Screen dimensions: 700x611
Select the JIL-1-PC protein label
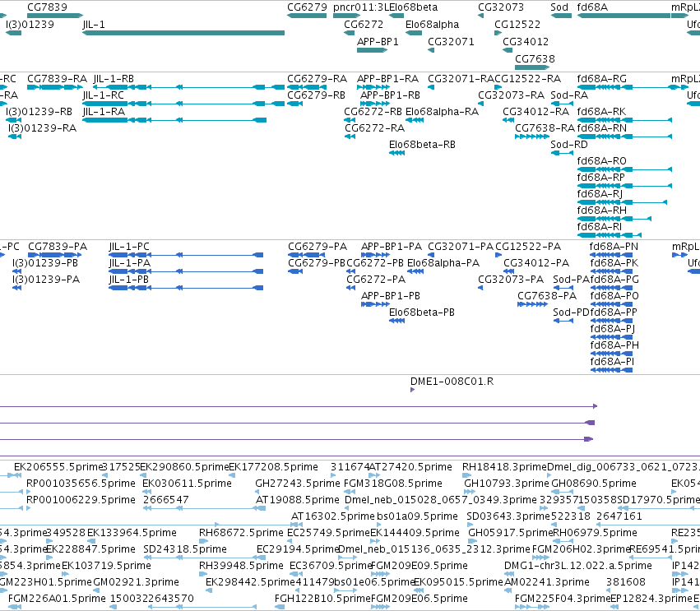coord(129,247)
